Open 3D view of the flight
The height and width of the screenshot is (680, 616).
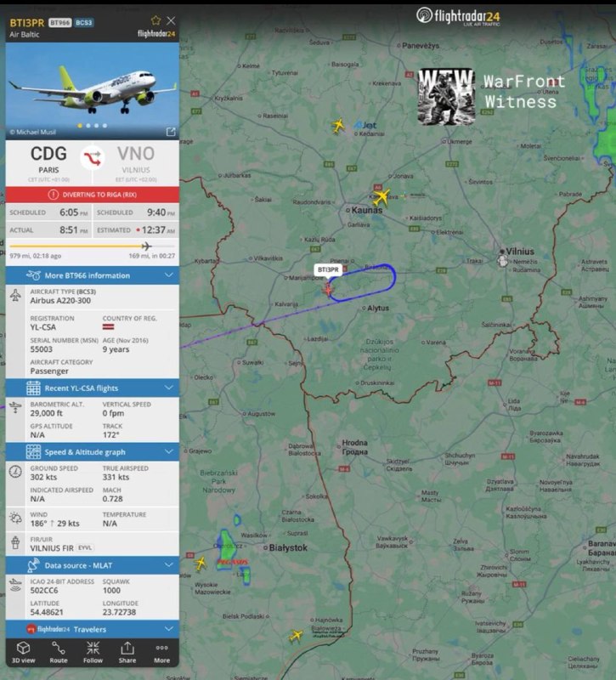point(23,652)
